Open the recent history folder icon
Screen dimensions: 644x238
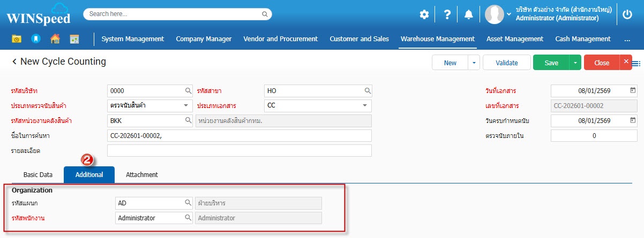[17, 39]
